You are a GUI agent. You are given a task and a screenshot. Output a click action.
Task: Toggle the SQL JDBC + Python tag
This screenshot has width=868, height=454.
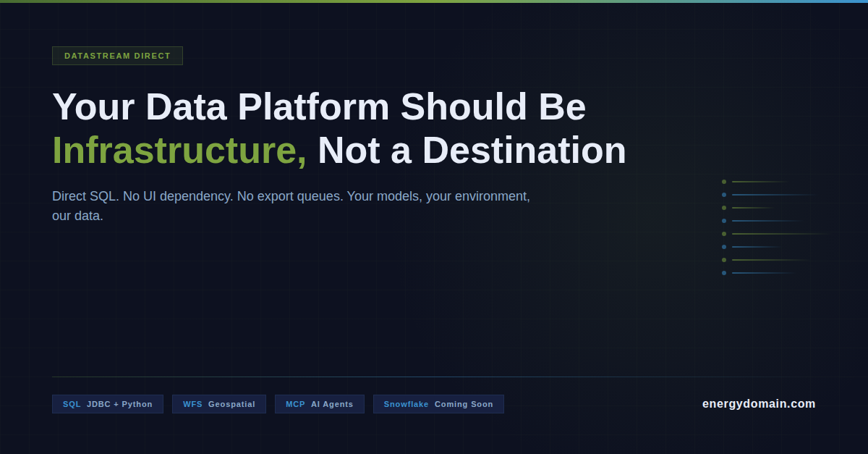(x=108, y=404)
